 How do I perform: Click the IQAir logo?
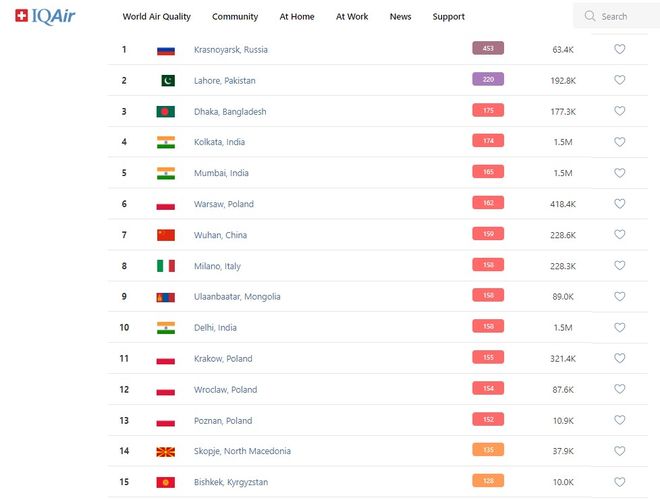pyautogui.click(x=45, y=16)
